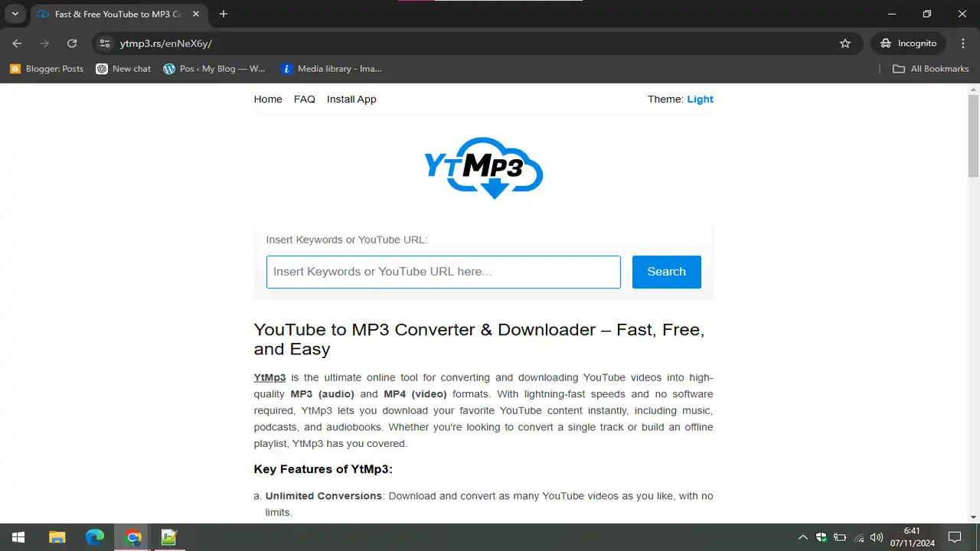Click the 'Insert Keywords or YouTube URL:' label
Viewport: 980px width, 551px height.
tap(347, 240)
